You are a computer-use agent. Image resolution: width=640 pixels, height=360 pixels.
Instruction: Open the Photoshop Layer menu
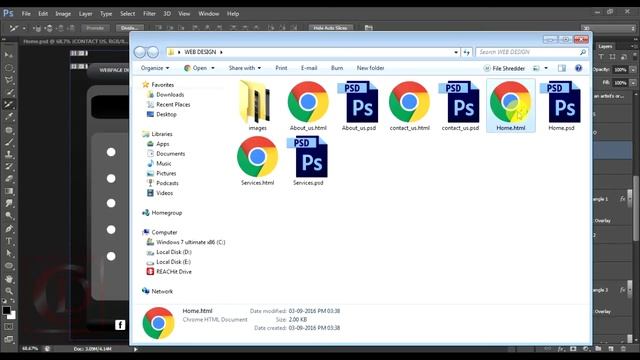[x=85, y=13]
